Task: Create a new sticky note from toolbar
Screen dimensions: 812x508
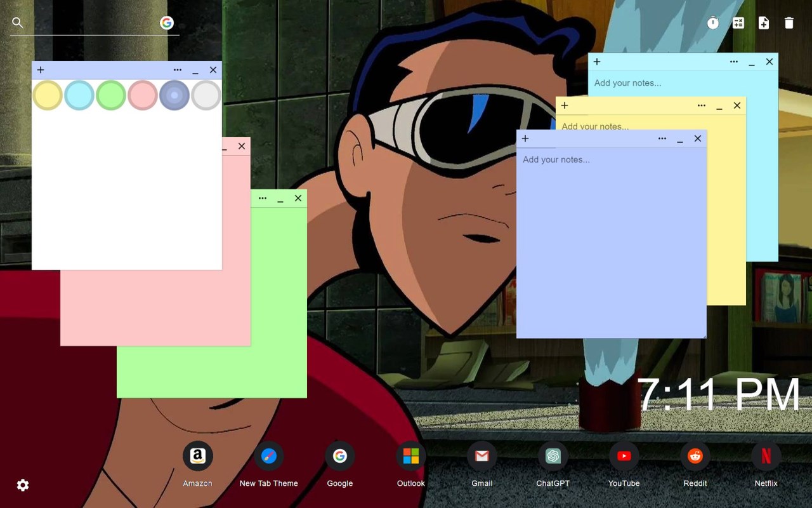Action: 764,23
